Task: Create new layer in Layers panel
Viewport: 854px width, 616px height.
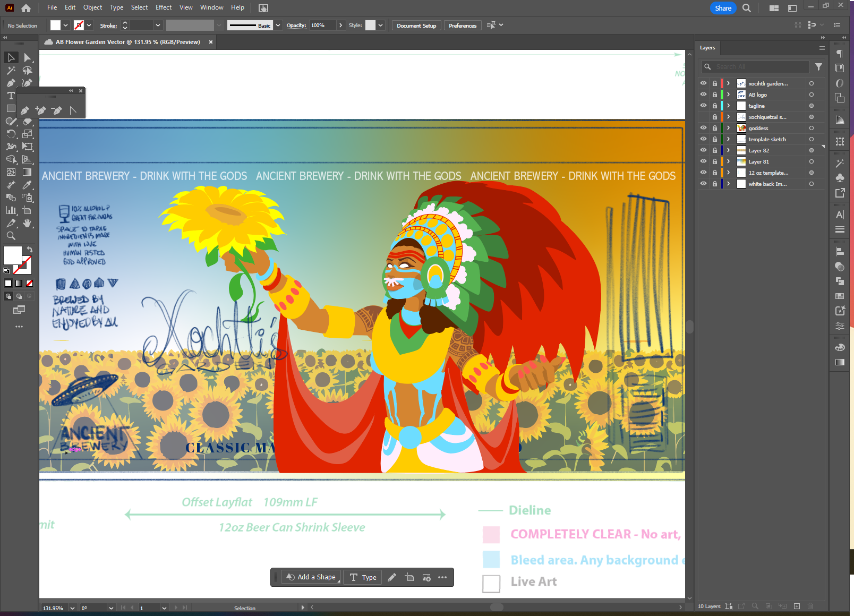Action: point(797,606)
